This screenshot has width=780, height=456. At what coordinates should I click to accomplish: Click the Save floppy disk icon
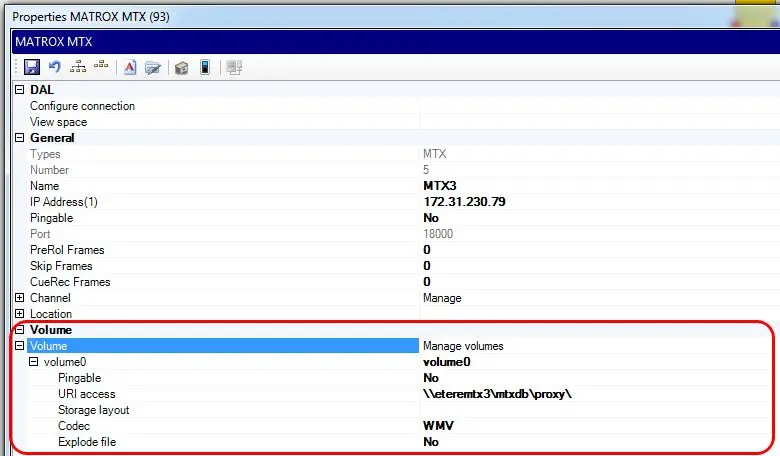pos(31,68)
